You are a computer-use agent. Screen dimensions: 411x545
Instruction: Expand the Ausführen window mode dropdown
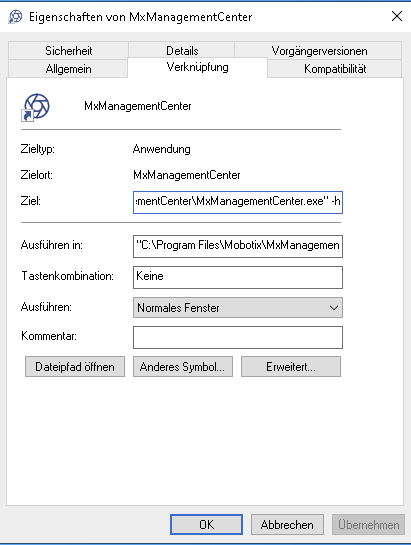(x=238, y=307)
